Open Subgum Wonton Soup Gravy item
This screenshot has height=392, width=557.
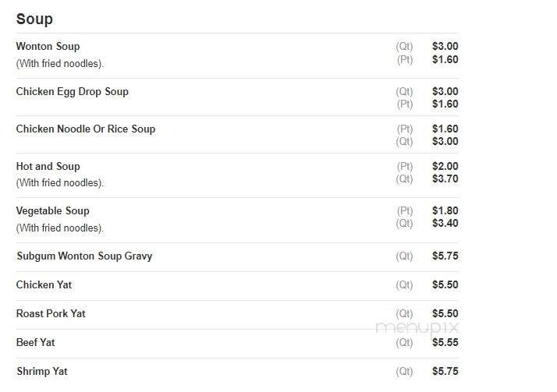(83, 256)
